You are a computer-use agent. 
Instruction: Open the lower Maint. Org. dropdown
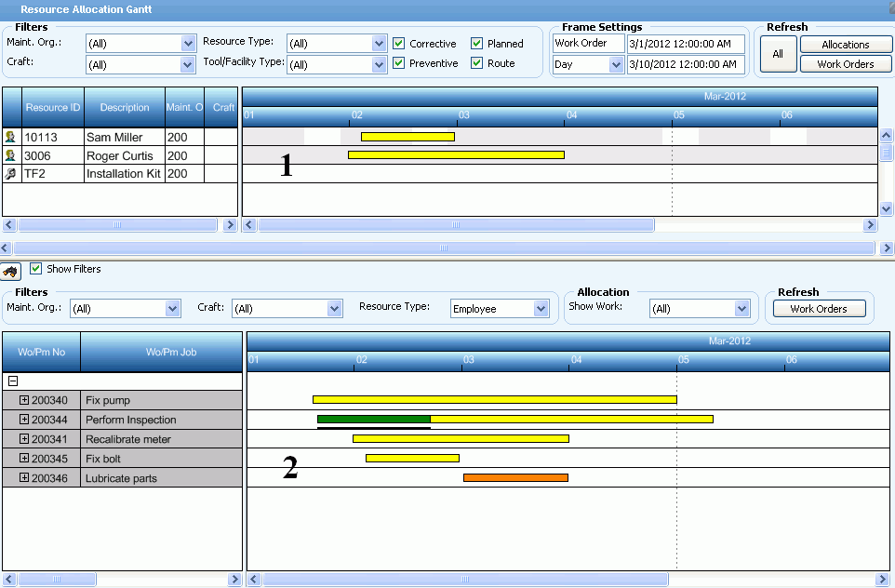pos(172,308)
